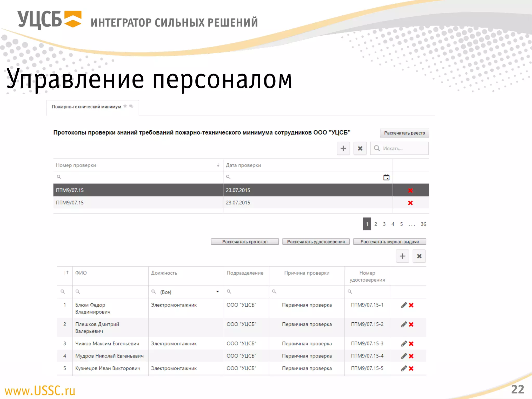Sort employees by the row number column icon
This screenshot has width=532, height=399.
(x=66, y=273)
